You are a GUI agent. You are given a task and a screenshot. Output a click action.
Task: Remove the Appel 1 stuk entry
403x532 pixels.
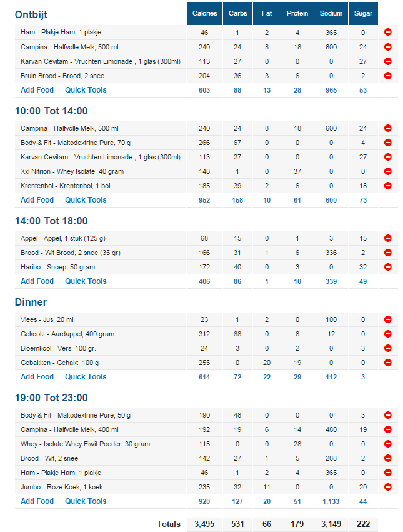tap(387, 238)
